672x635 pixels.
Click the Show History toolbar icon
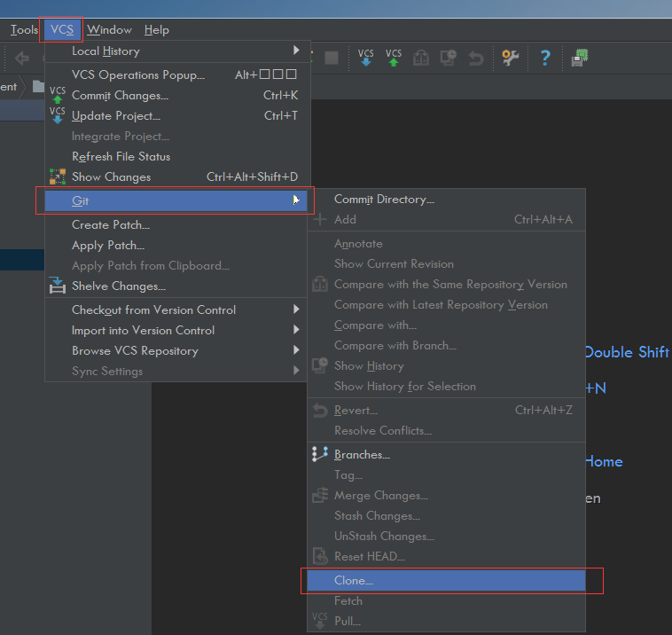[449, 58]
